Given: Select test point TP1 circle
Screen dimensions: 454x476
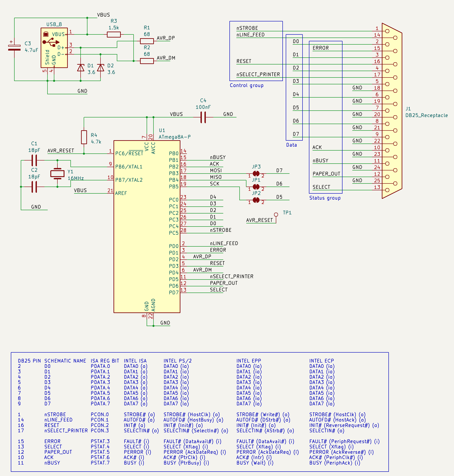Looking at the screenshot, I should pyautogui.click(x=276, y=215).
